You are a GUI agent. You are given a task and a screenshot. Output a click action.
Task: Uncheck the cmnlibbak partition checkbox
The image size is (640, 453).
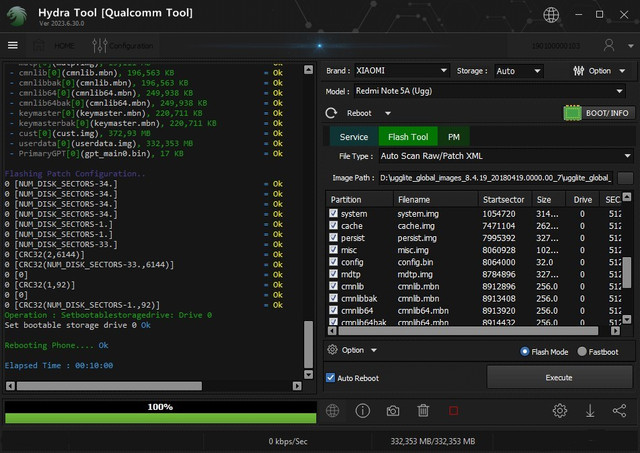pyautogui.click(x=333, y=298)
